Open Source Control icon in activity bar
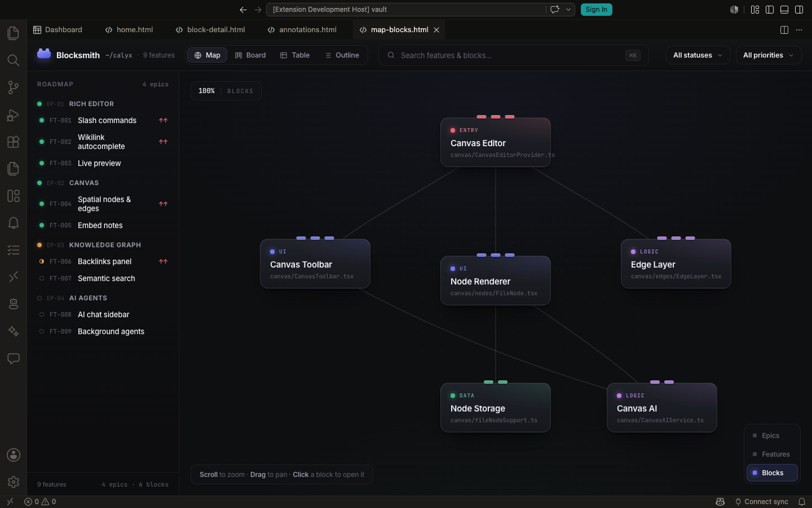The height and width of the screenshot is (508, 812). point(14,87)
